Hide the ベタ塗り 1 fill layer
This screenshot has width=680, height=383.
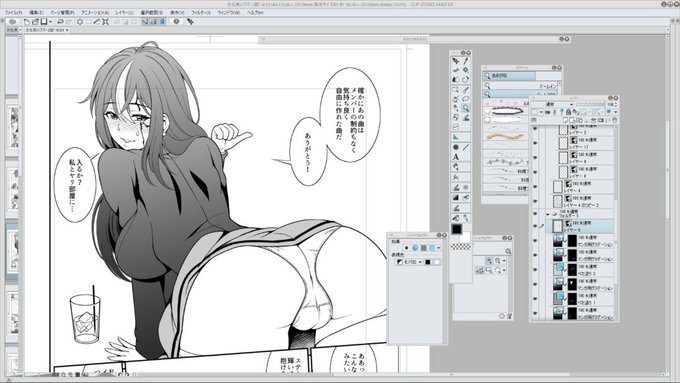coord(535,298)
